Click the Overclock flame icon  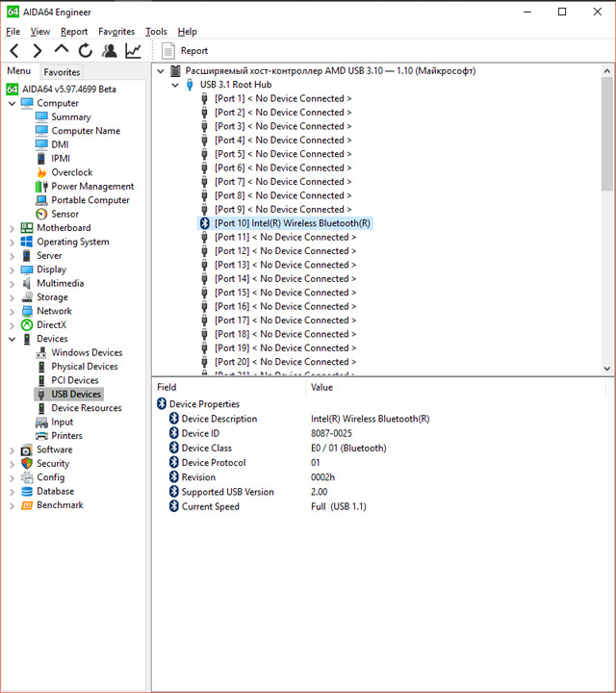tap(41, 172)
